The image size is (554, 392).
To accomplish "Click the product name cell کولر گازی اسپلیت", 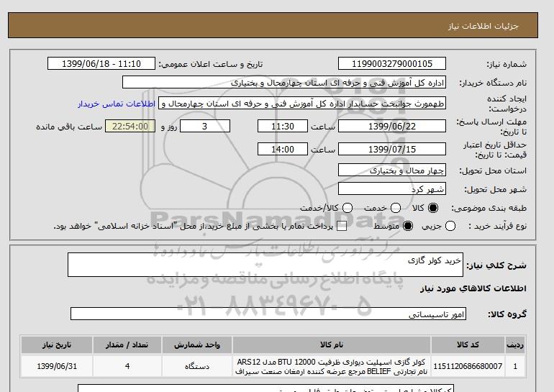I will pos(332,366).
